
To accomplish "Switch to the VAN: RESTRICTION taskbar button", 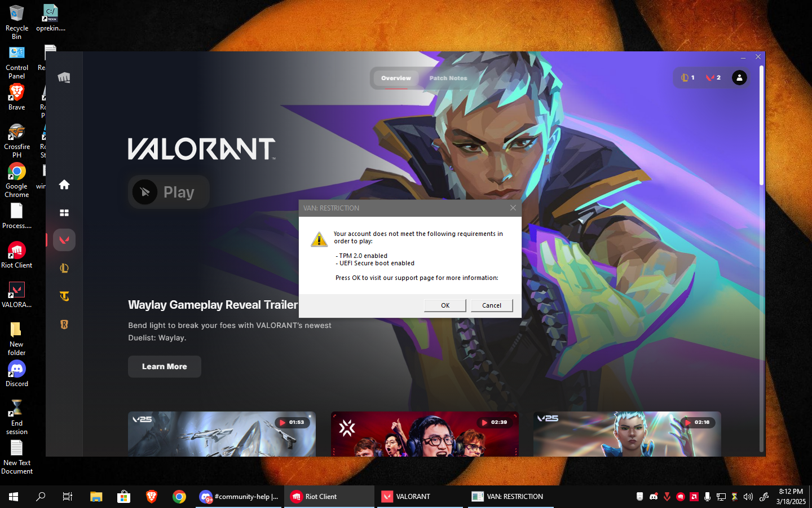I will pyautogui.click(x=511, y=497).
